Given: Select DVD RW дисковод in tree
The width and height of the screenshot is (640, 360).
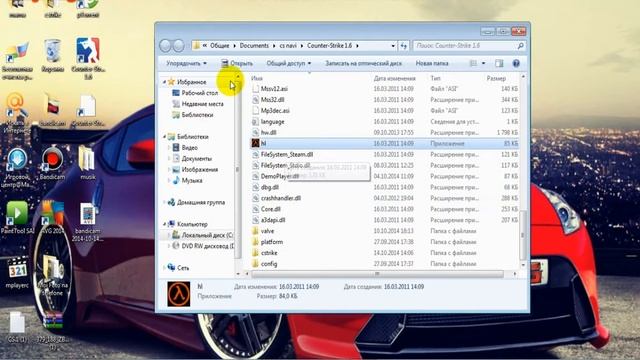Looking at the screenshot, I should (x=203, y=246).
